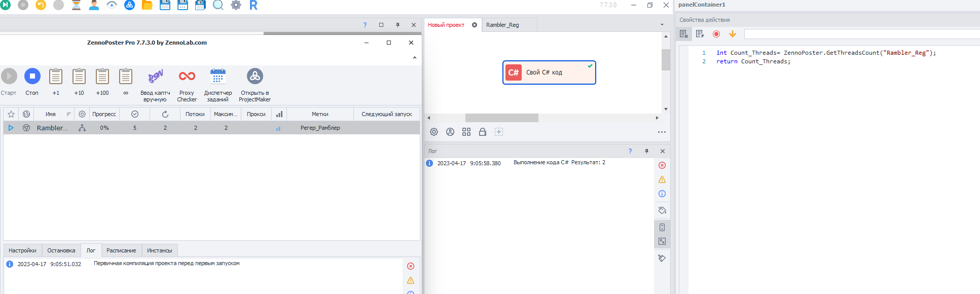Screen dimensions: 980x294
Task: Click the orange down arrow in Свойства действия
Action: point(733,34)
